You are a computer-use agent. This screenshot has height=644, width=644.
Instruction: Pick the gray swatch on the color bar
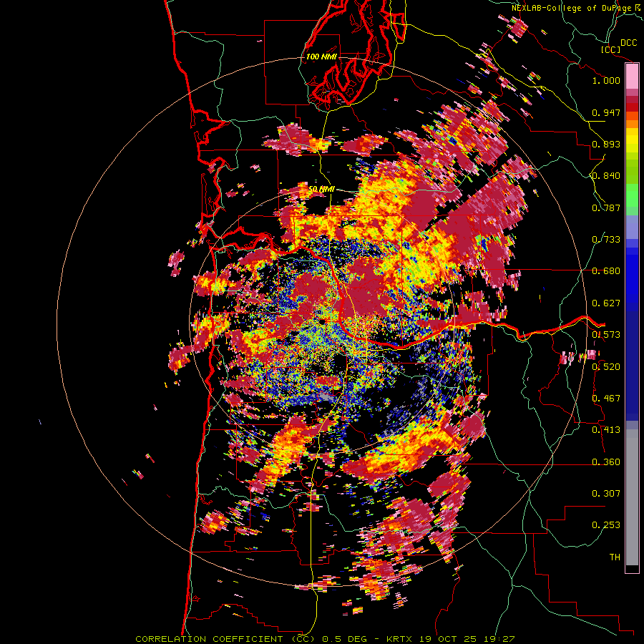click(632, 497)
